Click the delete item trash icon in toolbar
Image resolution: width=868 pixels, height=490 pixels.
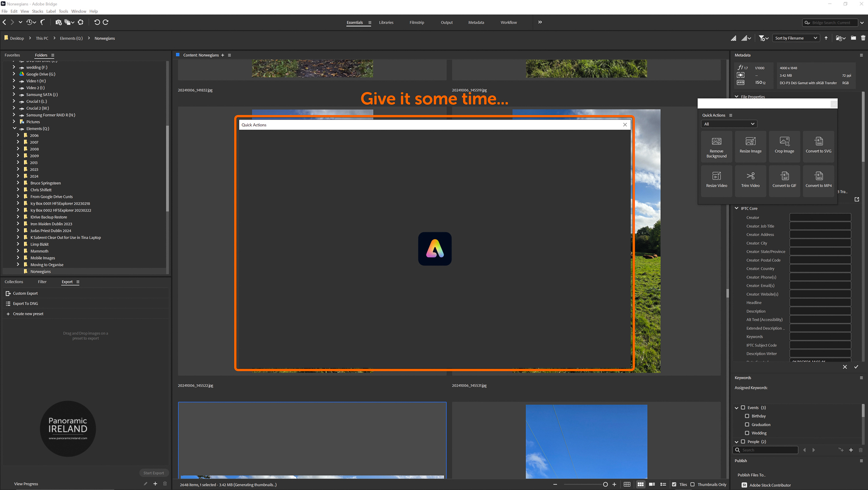(x=863, y=38)
